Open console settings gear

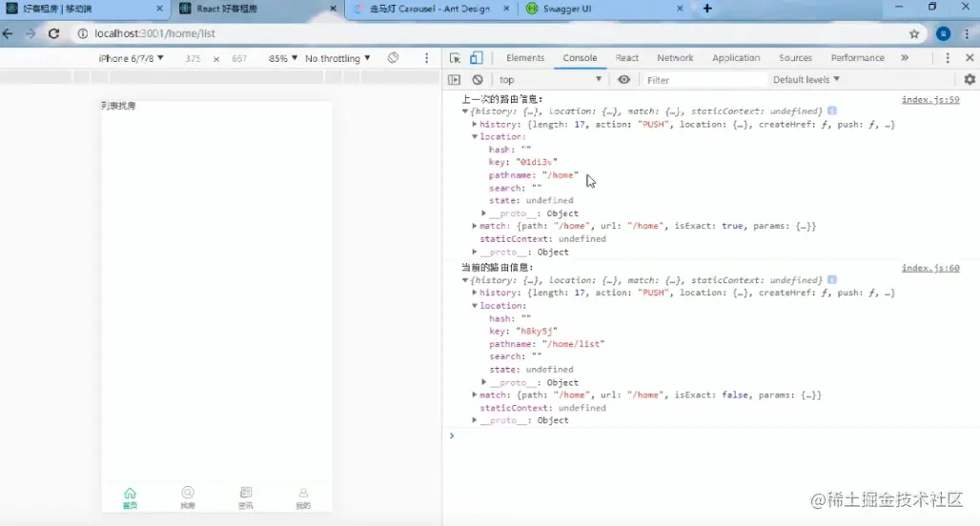970,80
